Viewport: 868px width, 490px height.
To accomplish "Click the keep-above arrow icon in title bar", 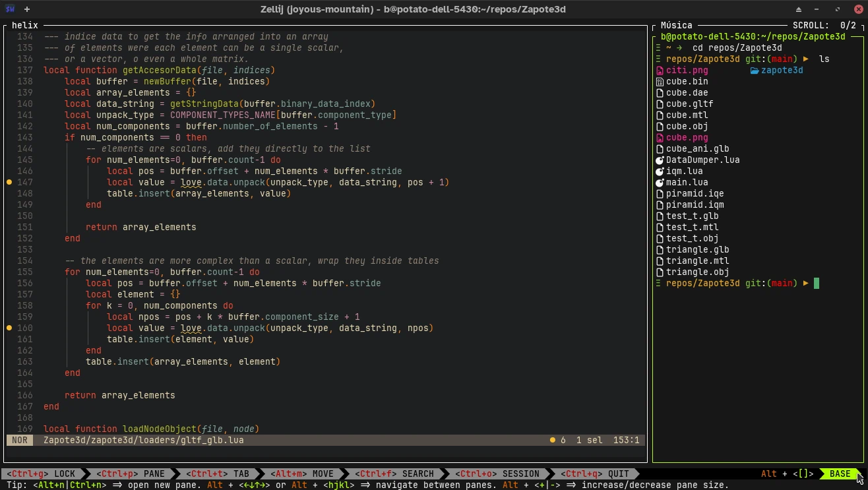I will (x=799, y=9).
